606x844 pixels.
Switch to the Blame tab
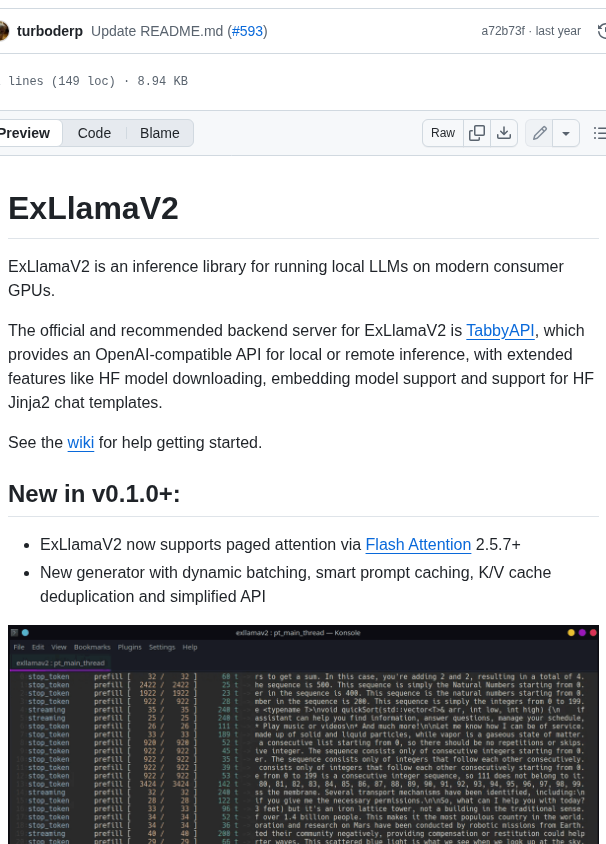click(x=160, y=133)
